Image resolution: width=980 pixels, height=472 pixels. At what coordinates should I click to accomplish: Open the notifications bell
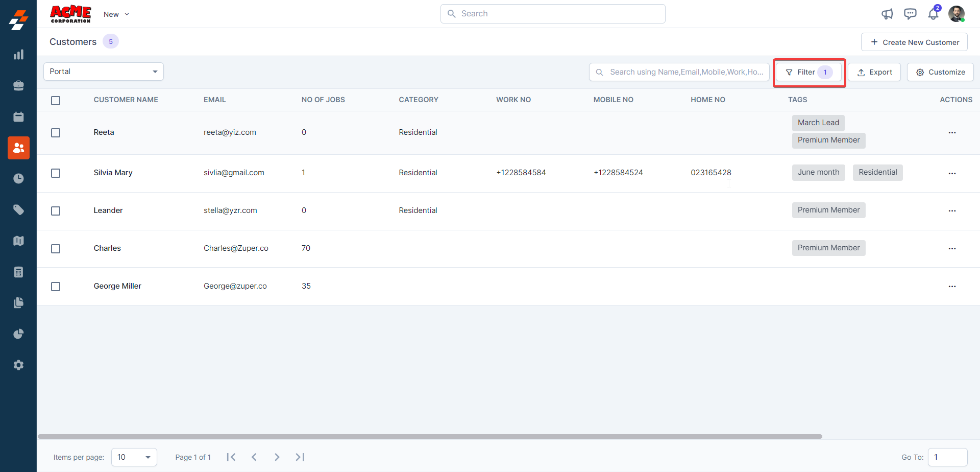[933, 14]
